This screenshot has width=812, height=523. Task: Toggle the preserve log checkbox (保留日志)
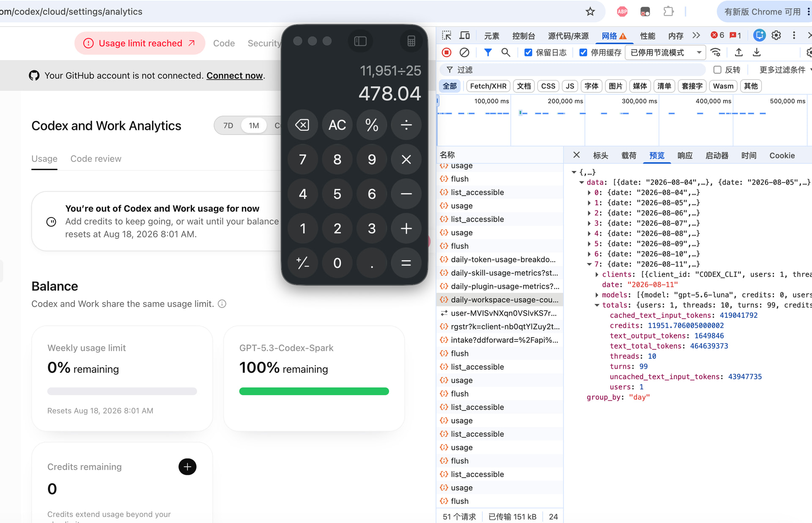point(528,52)
